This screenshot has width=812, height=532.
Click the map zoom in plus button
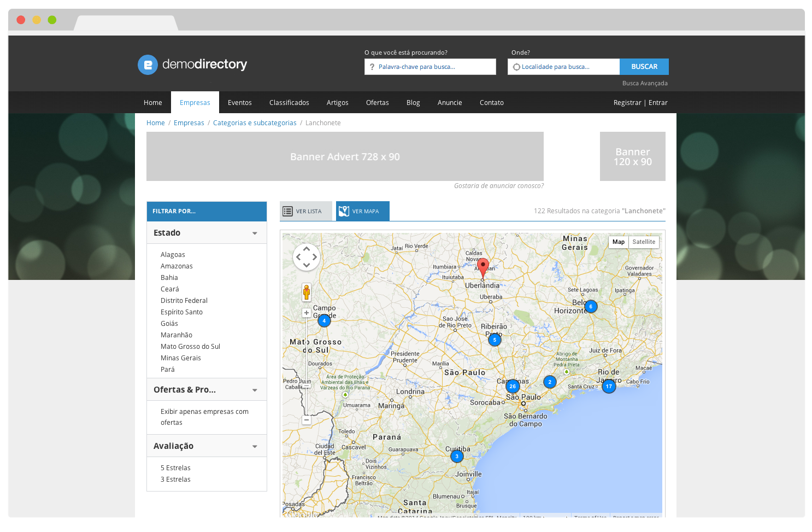307,313
